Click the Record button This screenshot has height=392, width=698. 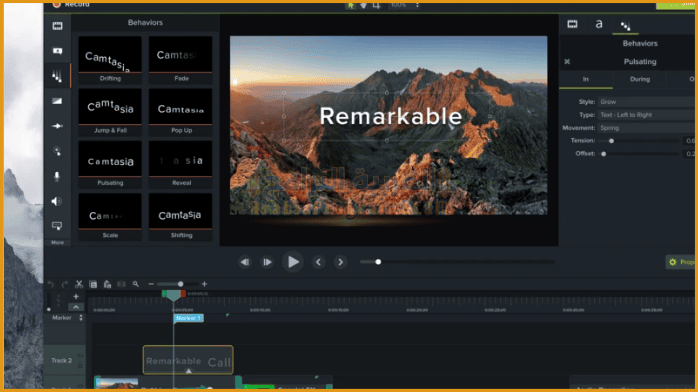[x=72, y=4]
